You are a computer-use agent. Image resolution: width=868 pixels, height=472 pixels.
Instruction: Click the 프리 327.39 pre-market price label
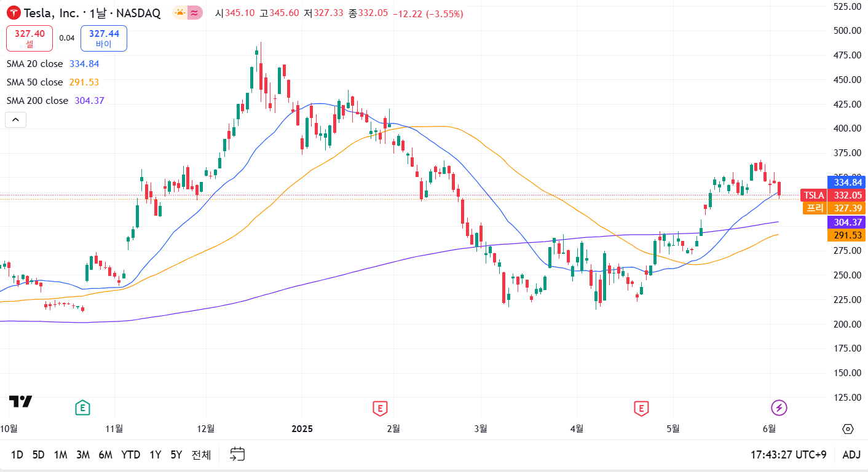[x=833, y=208]
